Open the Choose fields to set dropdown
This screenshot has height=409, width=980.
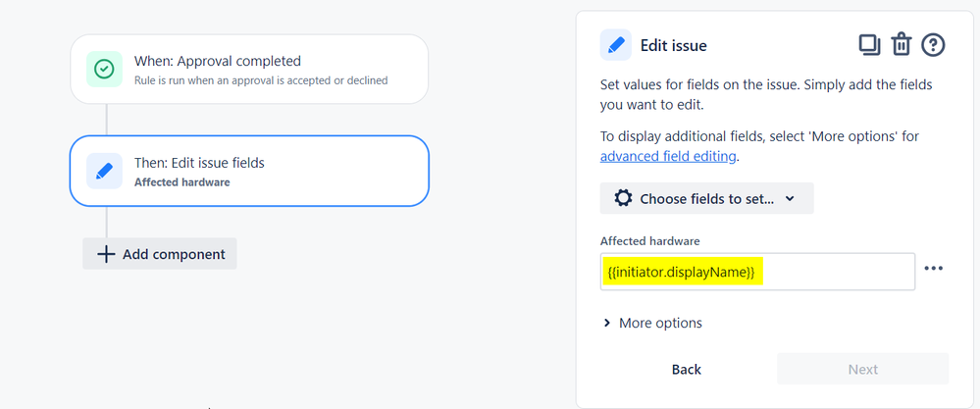(706, 198)
